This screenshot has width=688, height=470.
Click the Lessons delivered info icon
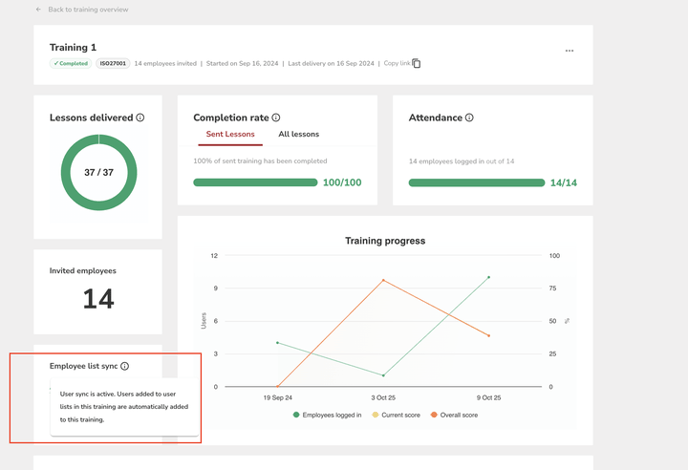coord(140,118)
